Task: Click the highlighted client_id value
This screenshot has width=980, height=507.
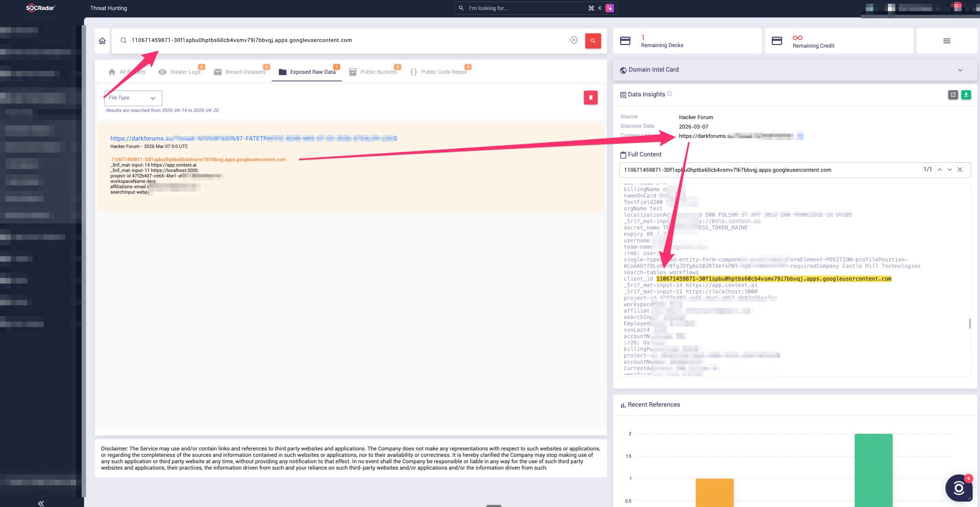Action: click(774, 279)
